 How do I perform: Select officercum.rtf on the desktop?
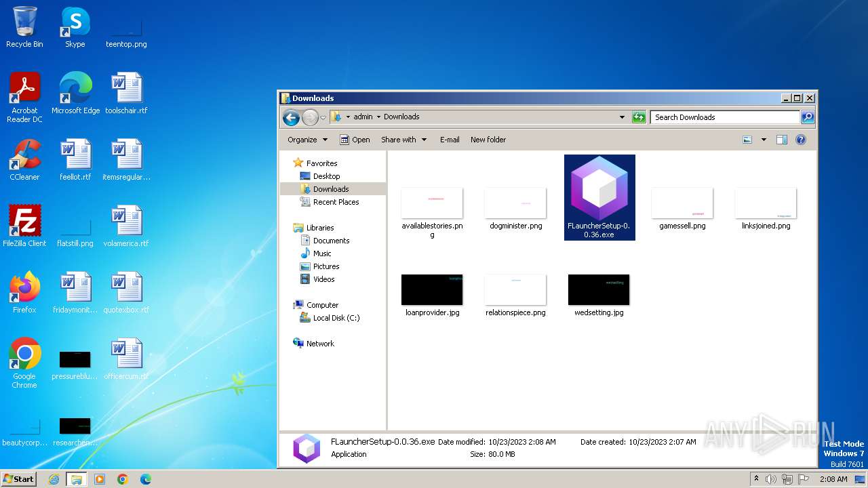tap(126, 359)
